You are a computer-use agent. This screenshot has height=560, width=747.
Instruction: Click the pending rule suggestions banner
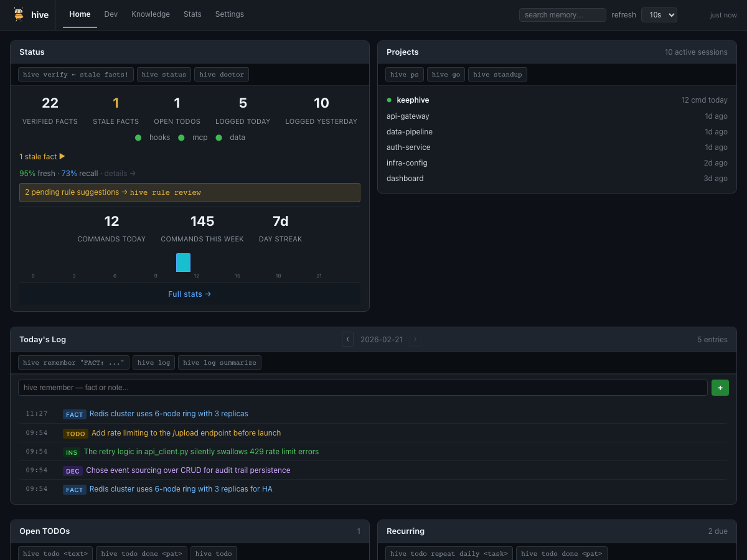pyautogui.click(x=190, y=192)
